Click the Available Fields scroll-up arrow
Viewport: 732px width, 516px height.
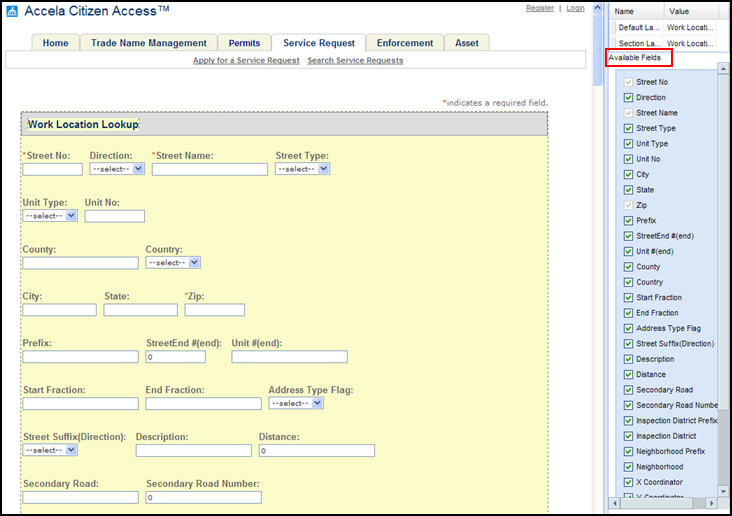click(x=722, y=69)
